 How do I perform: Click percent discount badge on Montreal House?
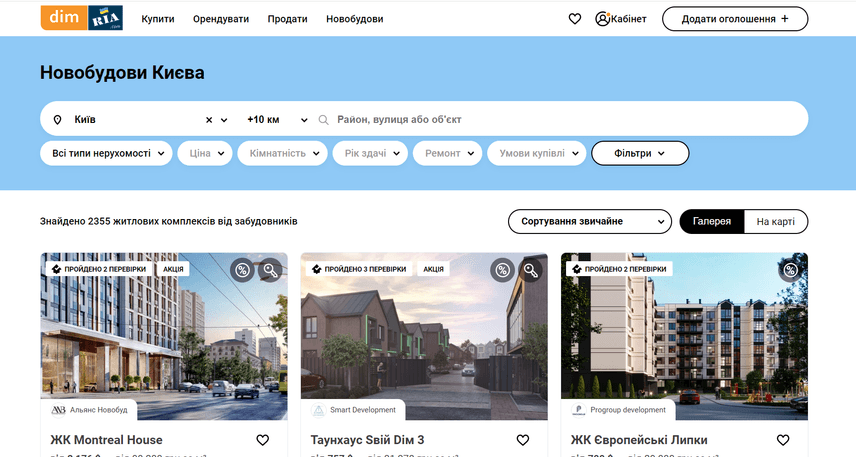coord(241,269)
